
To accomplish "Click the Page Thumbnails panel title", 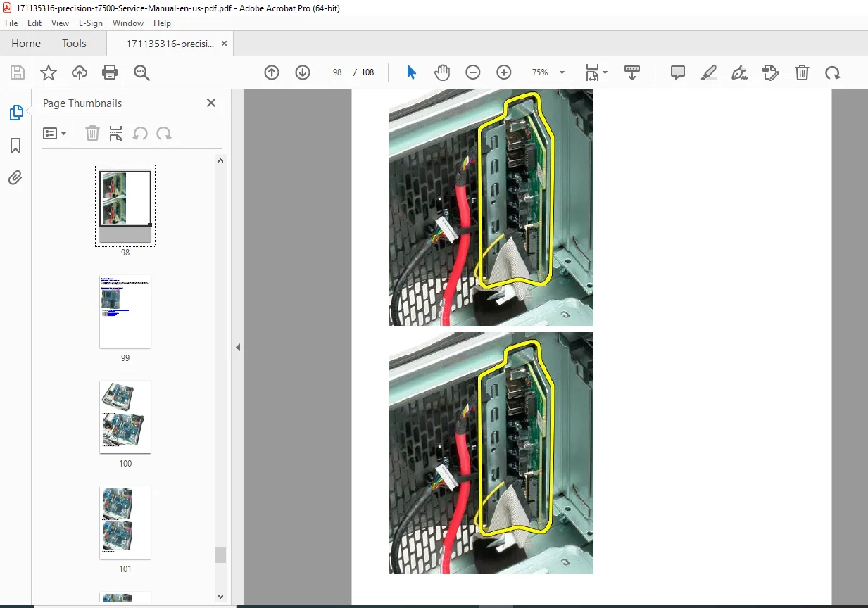I will pyautogui.click(x=82, y=103).
